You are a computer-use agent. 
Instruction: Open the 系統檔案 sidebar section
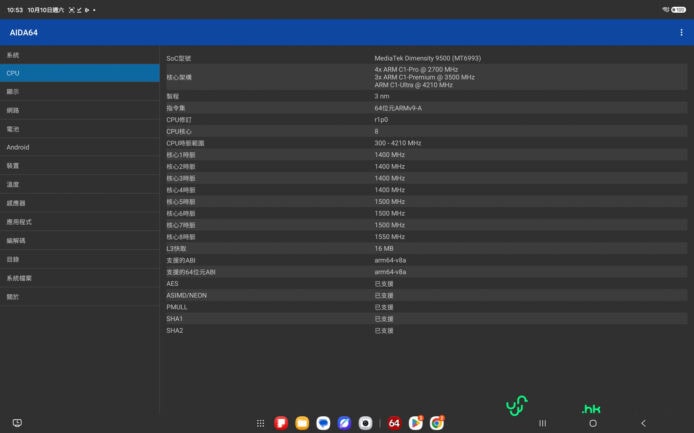click(80, 278)
